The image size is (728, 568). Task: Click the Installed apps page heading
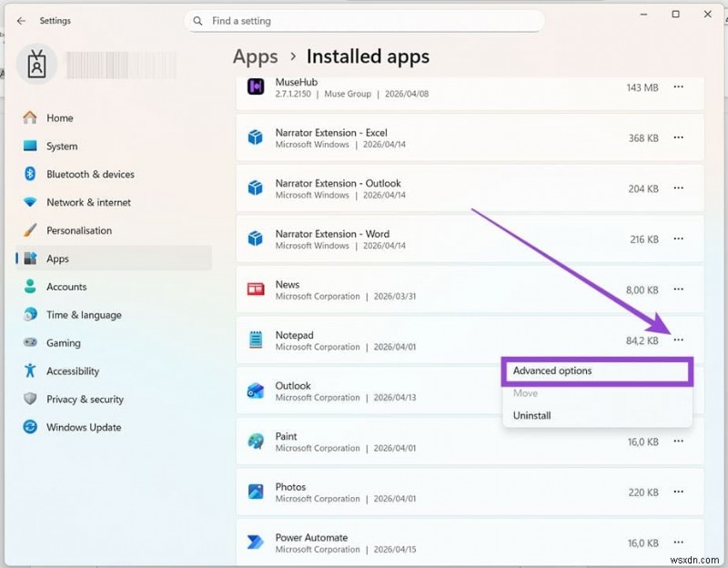click(368, 56)
